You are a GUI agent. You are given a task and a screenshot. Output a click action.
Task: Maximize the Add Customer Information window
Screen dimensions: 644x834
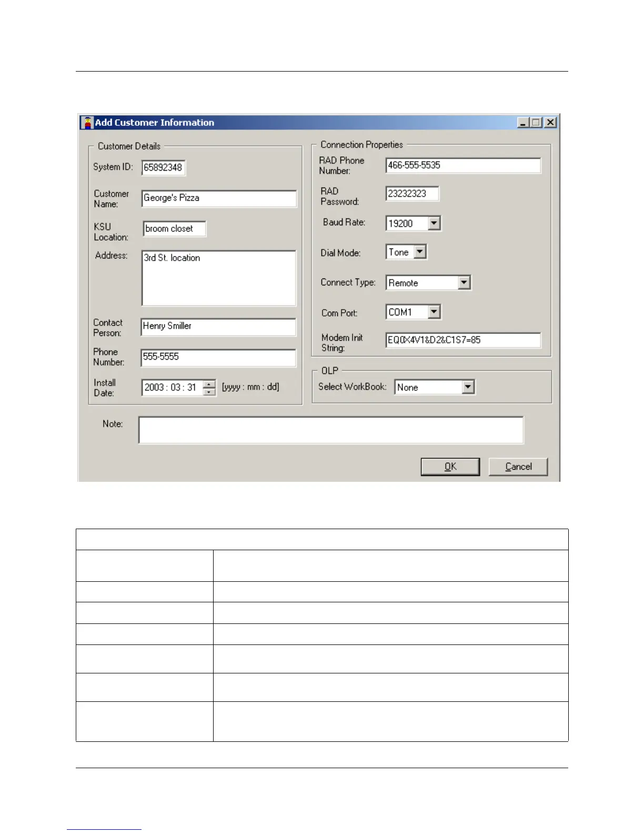[x=536, y=122]
